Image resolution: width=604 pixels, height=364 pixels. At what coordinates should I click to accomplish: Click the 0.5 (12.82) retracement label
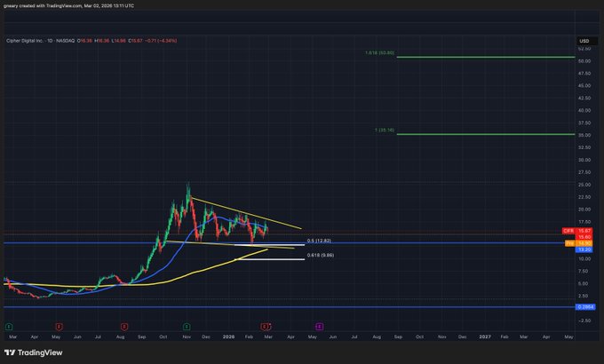(319, 241)
